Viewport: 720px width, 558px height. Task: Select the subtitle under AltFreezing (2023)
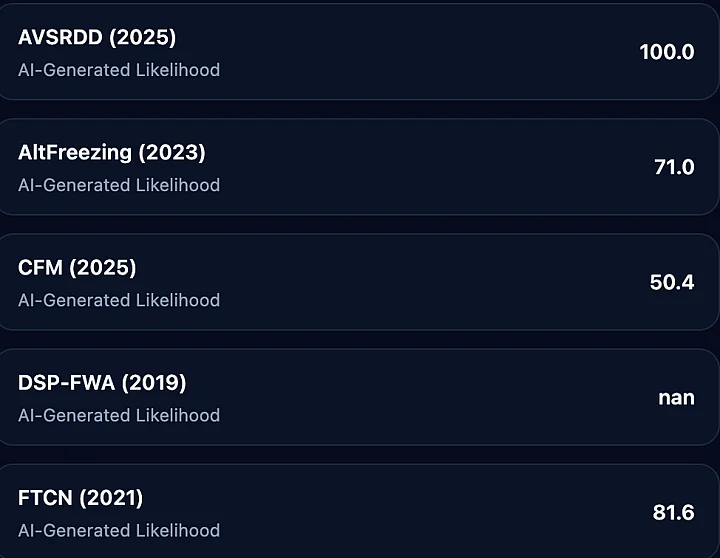pyautogui.click(x=119, y=185)
